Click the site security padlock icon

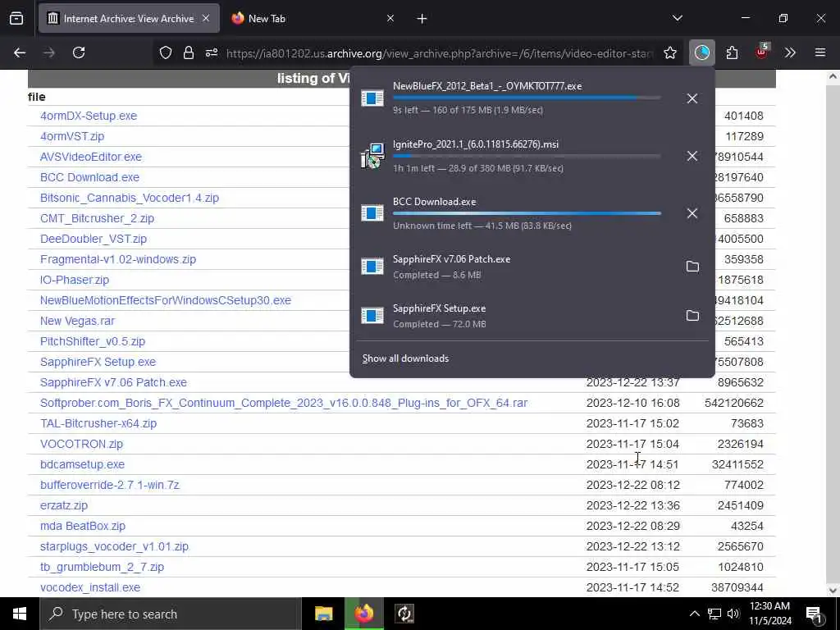189,52
